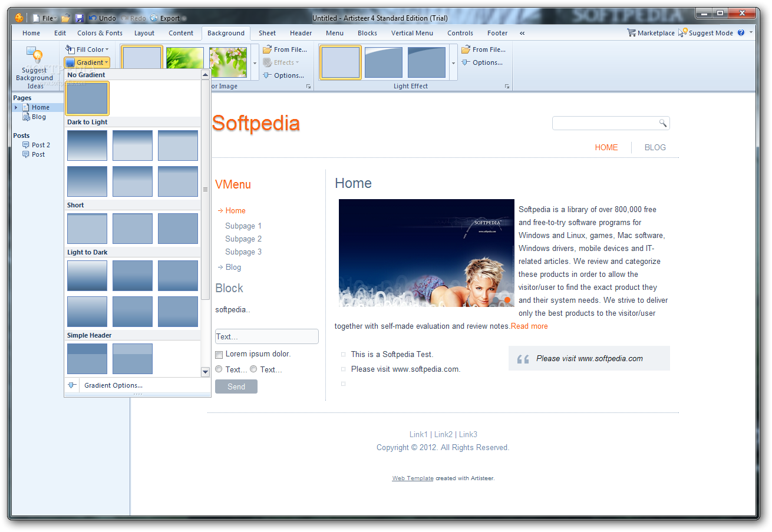Click the Post 2 comment icon
The image size is (772, 532).
click(x=26, y=145)
